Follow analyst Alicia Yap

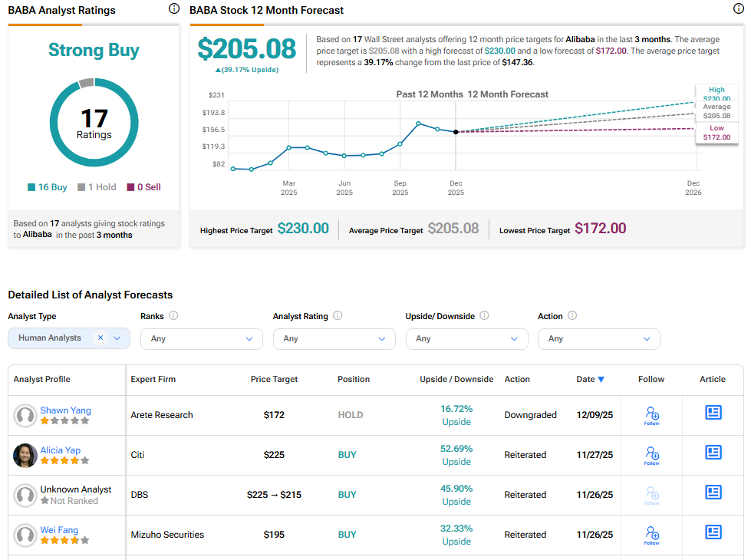pyautogui.click(x=651, y=455)
